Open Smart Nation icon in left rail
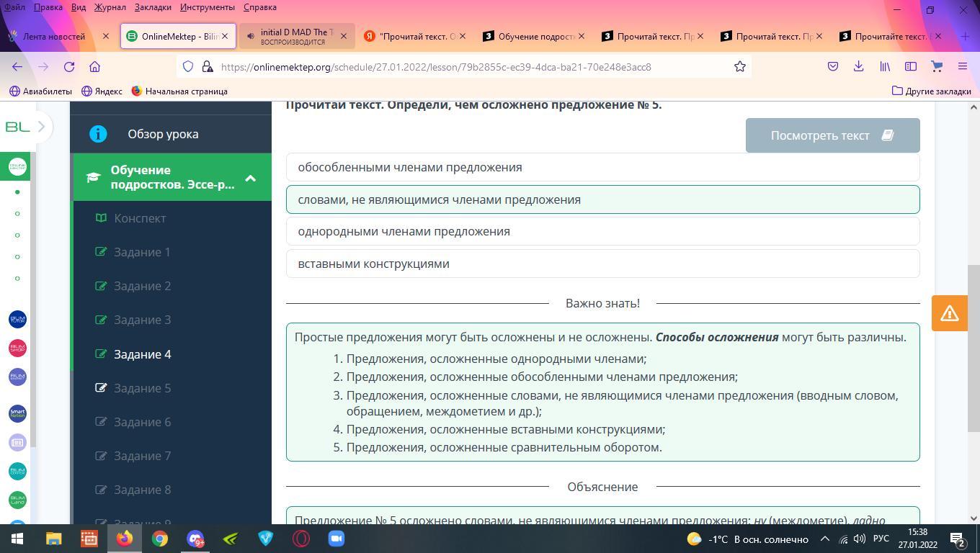The width and height of the screenshot is (980, 553). pyautogui.click(x=17, y=413)
